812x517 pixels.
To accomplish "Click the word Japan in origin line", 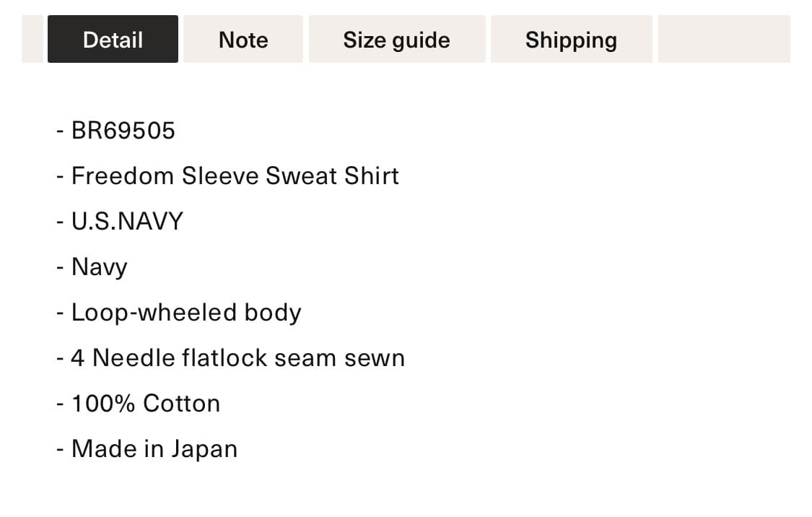I will pos(204,450).
